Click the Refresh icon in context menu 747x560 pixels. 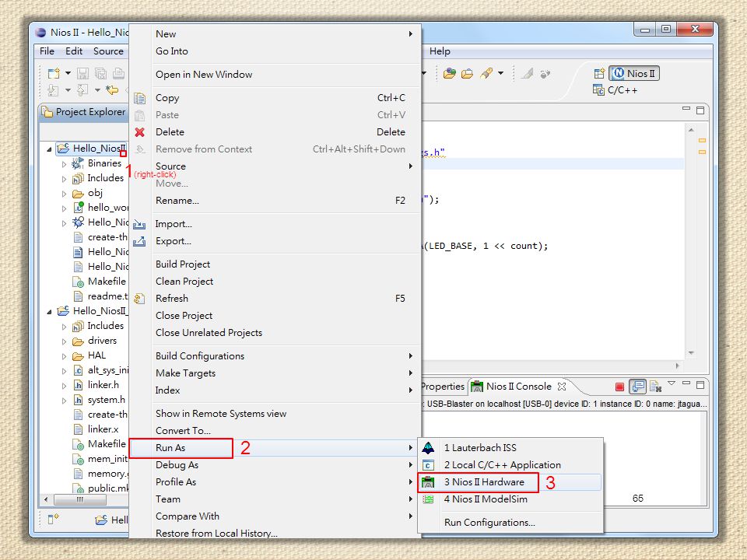click(139, 299)
